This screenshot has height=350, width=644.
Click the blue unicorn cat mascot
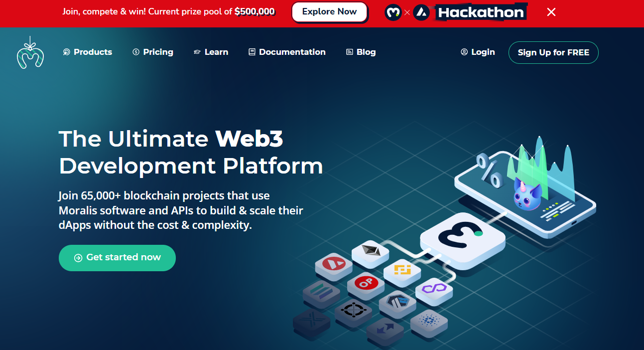coord(527,195)
